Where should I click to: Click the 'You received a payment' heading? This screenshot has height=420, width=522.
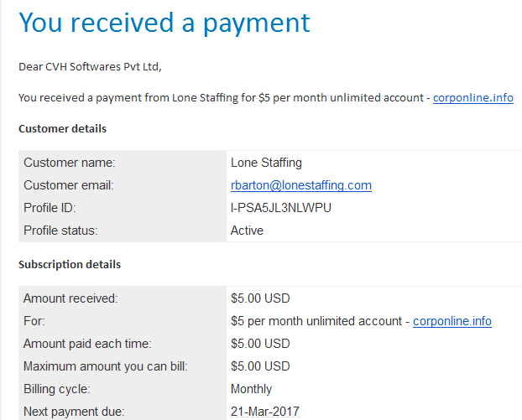click(164, 23)
